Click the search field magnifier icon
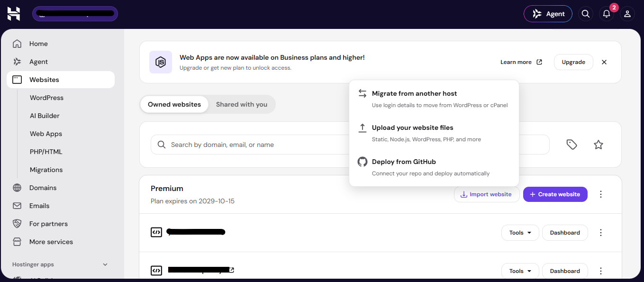The height and width of the screenshot is (282, 644). click(x=162, y=145)
